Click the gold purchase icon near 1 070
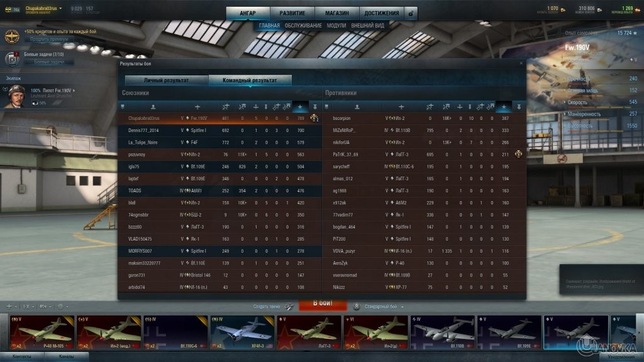Screen dimensions: 644x362 pos(563,9)
